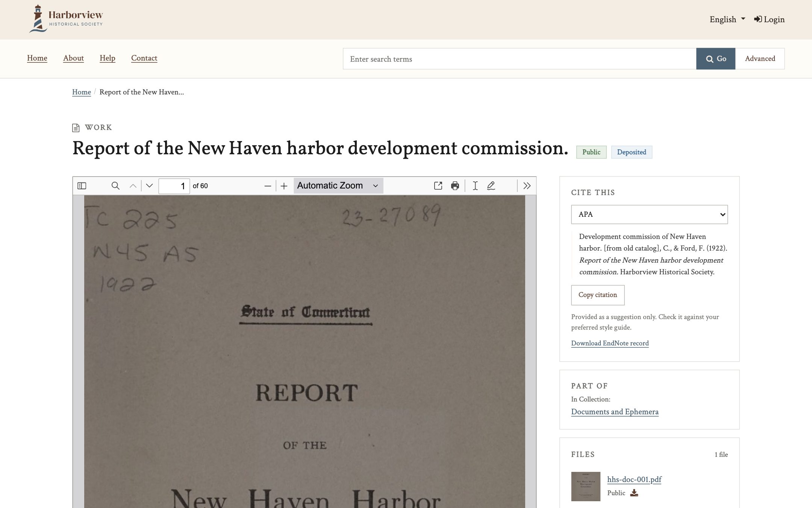The width and height of the screenshot is (812, 508).
Task: Click the Login link
Action: point(769,19)
